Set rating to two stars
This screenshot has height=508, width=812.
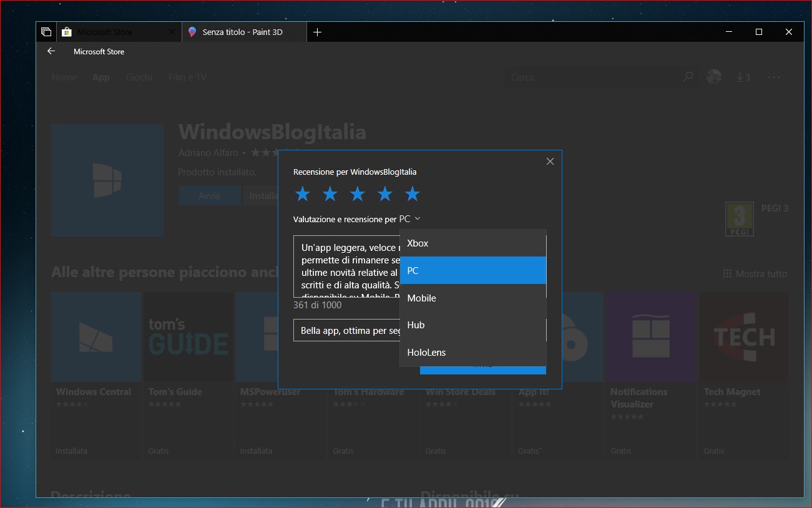pyautogui.click(x=330, y=194)
